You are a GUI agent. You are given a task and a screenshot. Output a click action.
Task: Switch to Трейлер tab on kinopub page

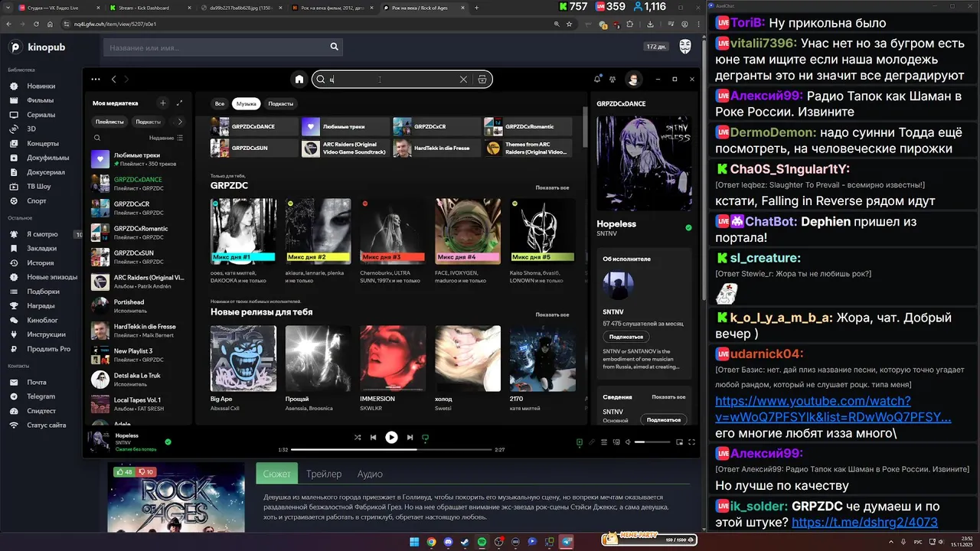pos(324,474)
